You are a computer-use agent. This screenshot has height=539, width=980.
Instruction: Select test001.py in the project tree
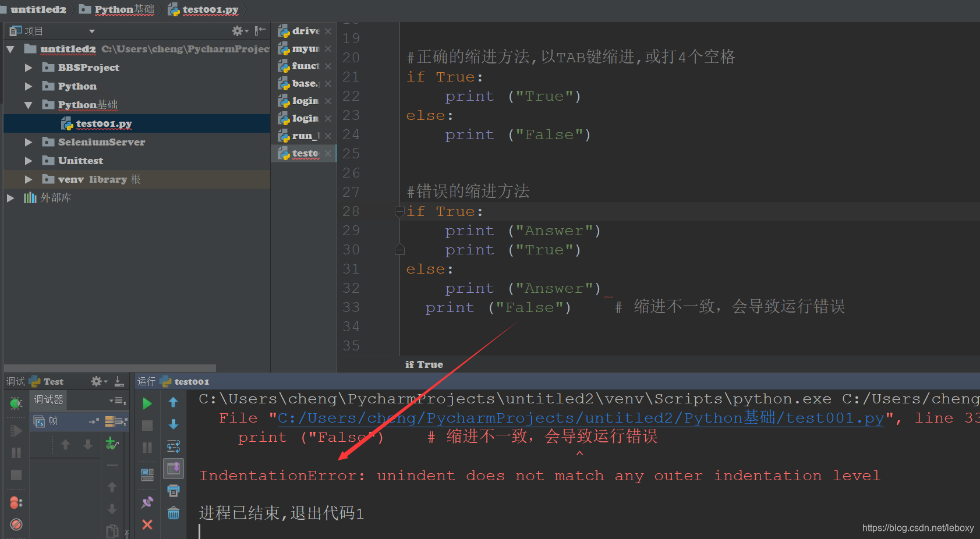(137, 123)
